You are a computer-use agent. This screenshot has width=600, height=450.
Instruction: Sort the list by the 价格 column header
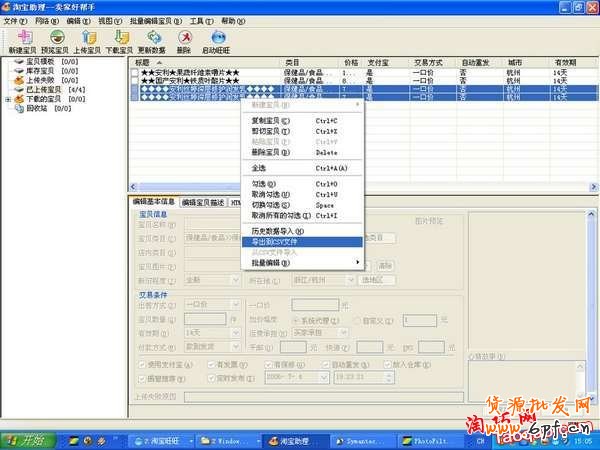click(351, 62)
